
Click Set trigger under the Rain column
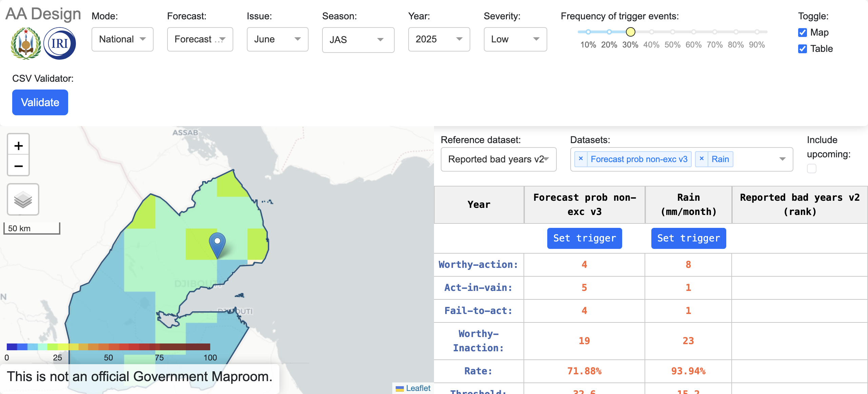(689, 238)
